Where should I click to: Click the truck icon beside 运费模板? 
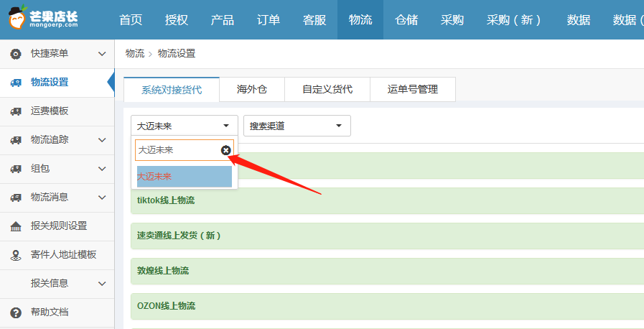16,111
